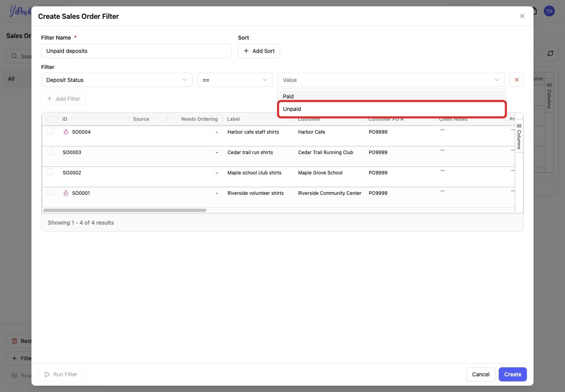Click the Label column header
The width and height of the screenshot is (565, 392).
(233, 119)
